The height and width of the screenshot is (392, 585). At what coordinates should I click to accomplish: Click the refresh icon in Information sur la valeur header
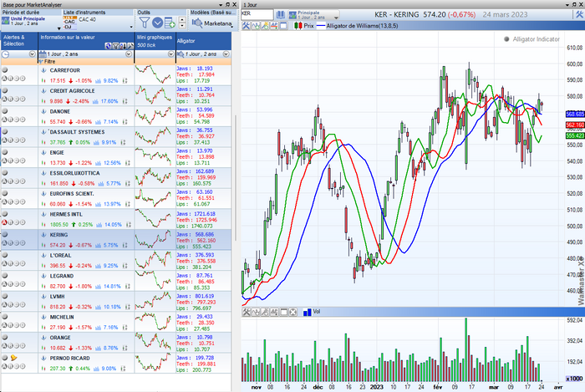pos(108,46)
